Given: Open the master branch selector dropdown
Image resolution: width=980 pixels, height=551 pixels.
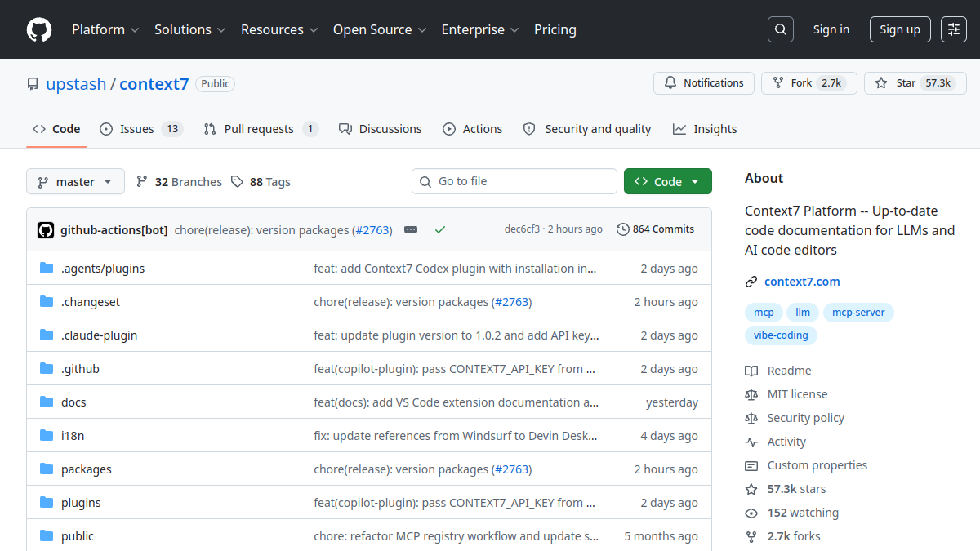Looking at the screenshot, I should pyautogui.click(x=75, y=181).
